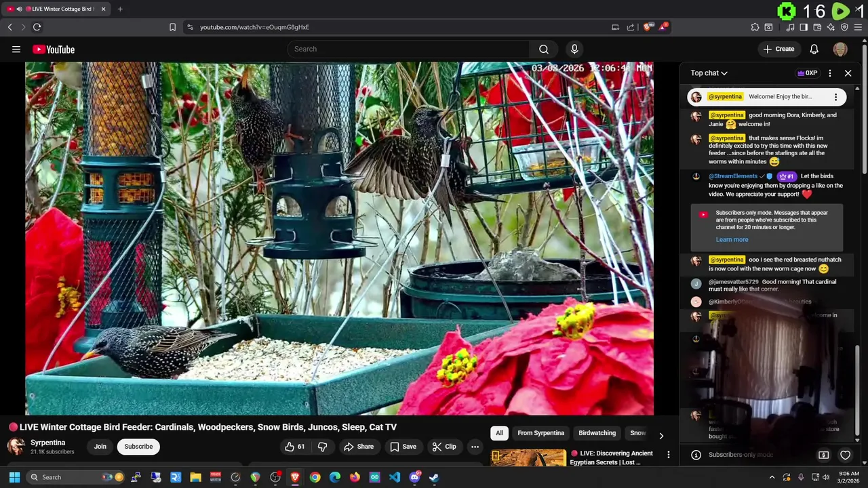
Task: Click the Create button
Action: pyautogui.click(x=778, y=49)
